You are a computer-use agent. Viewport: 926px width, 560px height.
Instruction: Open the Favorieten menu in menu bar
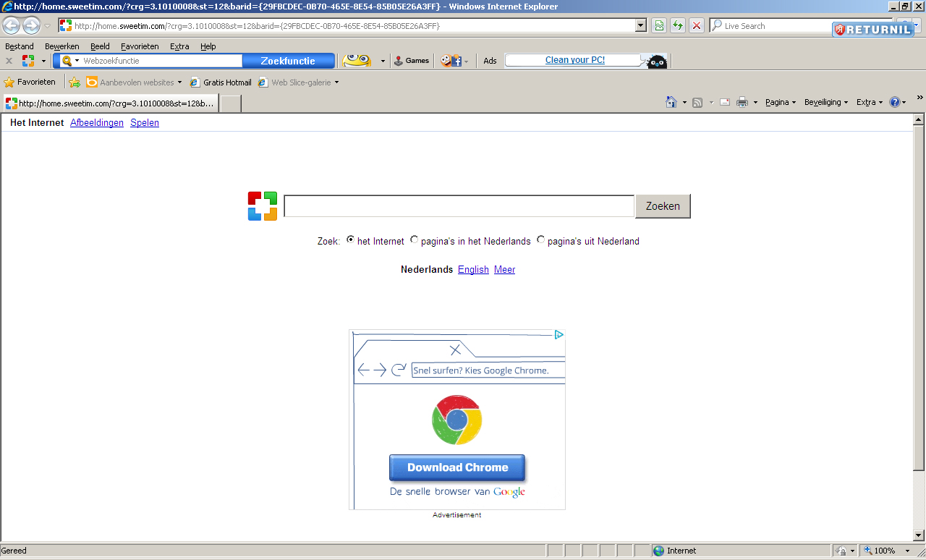pyautogui.click(x=140, y=46)
